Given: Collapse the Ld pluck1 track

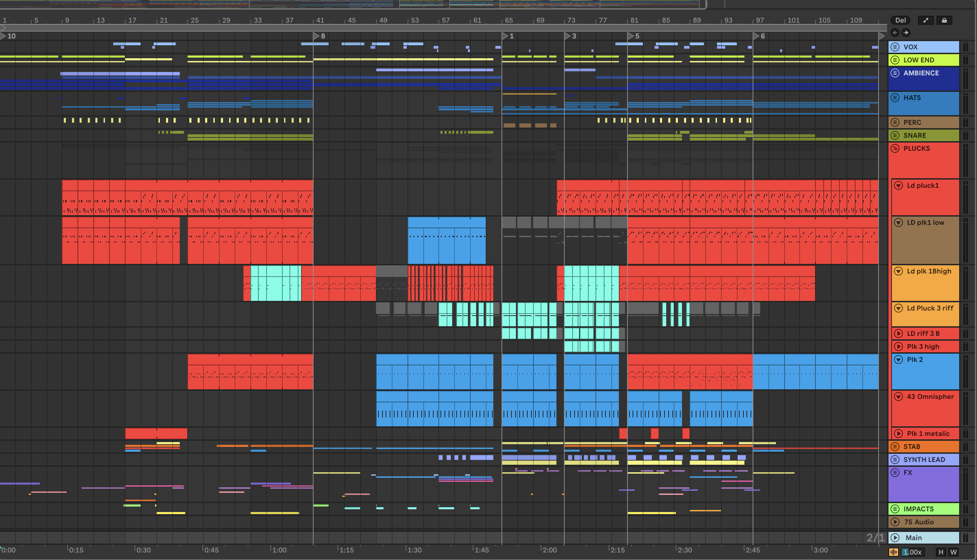Looking at the screenshot, I should (898, 185).
